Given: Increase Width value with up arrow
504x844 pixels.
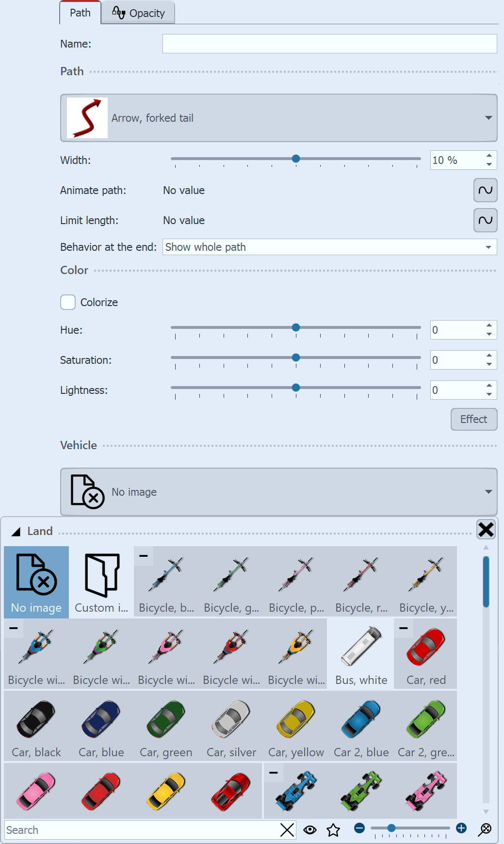Looking at the screenshot, I should (489, 155).
